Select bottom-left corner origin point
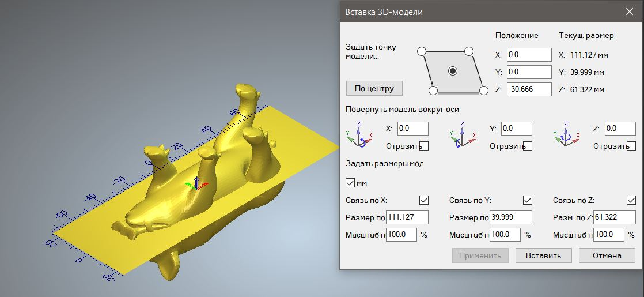This screenshot has height=297, width=644. [434, 90]
